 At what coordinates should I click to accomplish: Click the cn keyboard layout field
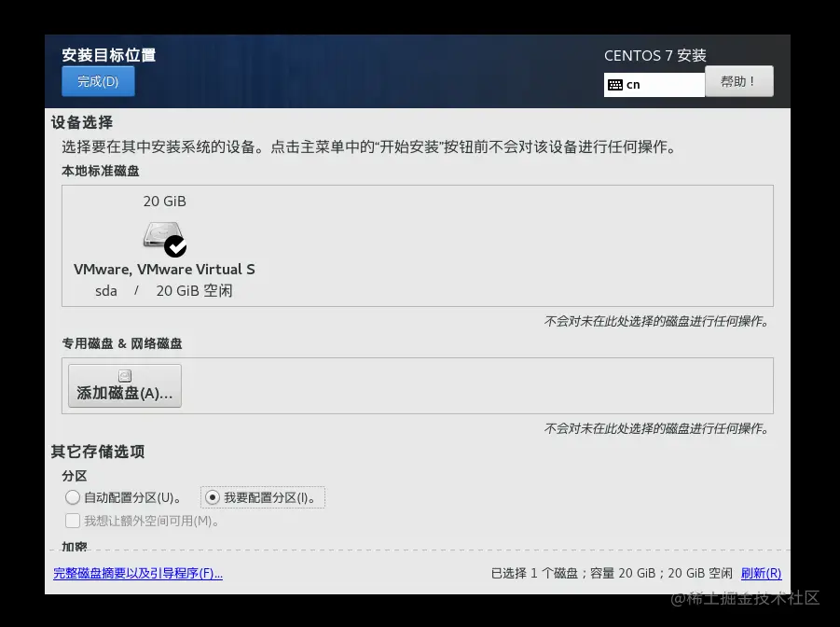[654, 85]
